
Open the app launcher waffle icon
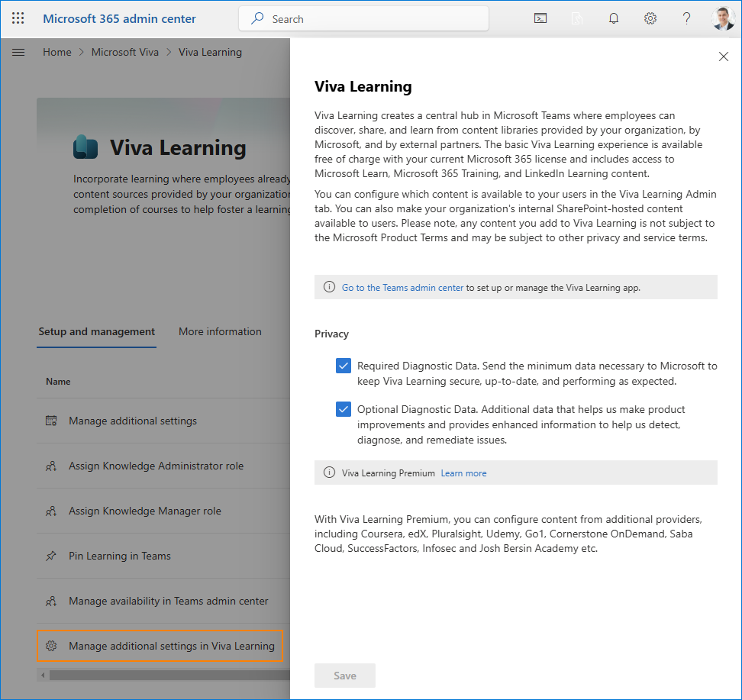point(18,18)
